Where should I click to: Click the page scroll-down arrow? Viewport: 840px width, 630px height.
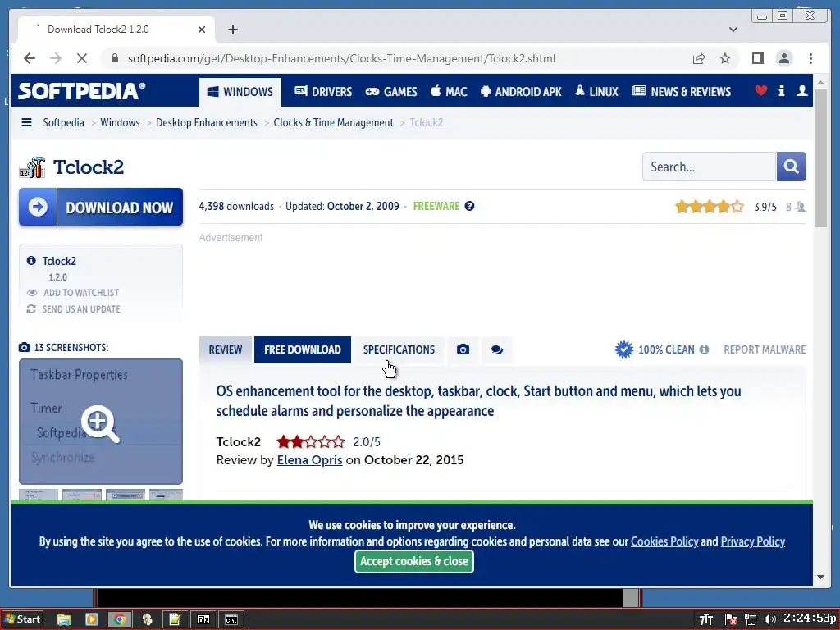820,577
